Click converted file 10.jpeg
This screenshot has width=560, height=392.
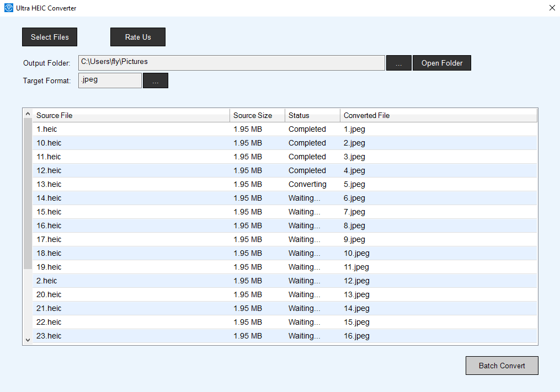(356, 253)
